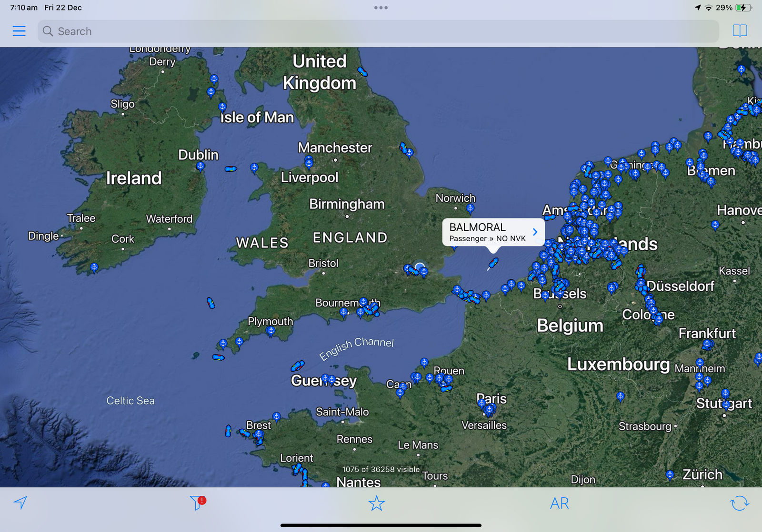Select the anchor marker under Plymouth
This screenshot has height=532, width=762.
[x=271, y=331]
